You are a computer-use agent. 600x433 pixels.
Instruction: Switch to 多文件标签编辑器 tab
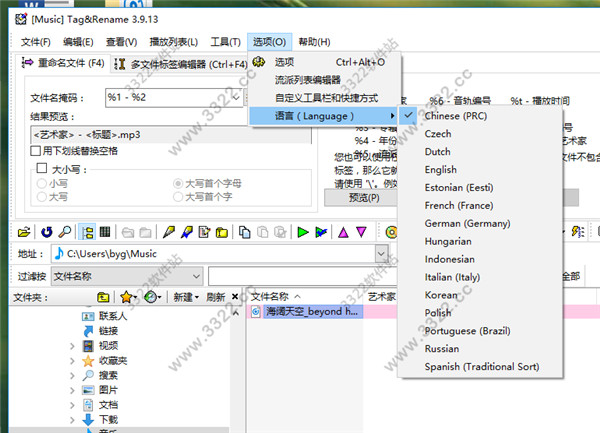click(x=181, y=64)
